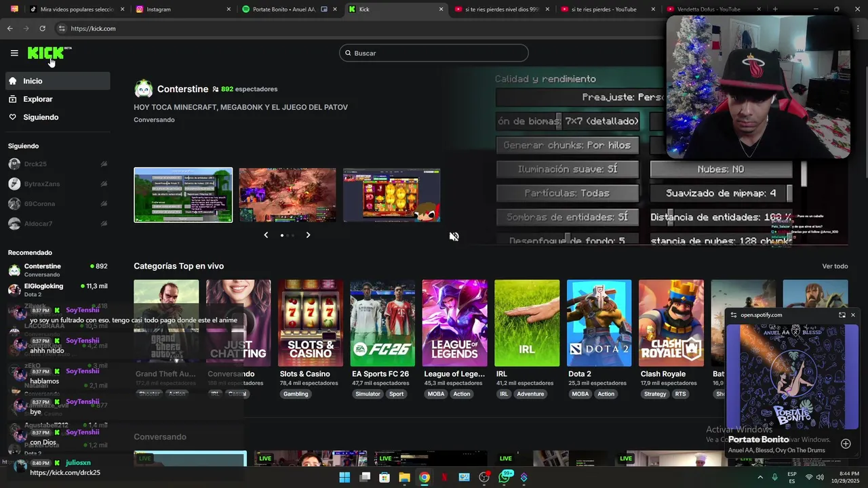This screenshot has width=868, height=488.
Task: Open Siguiendo in the sidebar
Action: [x=56, y=117]
